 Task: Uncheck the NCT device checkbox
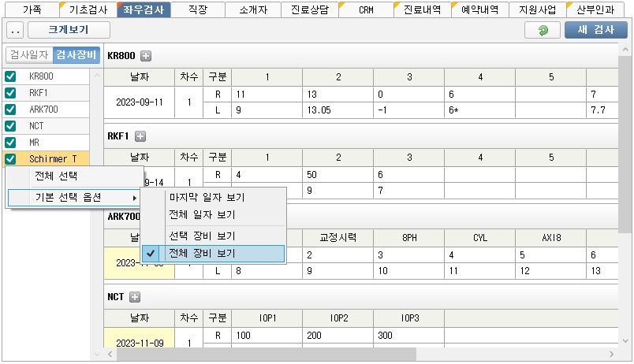tap(11, 126)
